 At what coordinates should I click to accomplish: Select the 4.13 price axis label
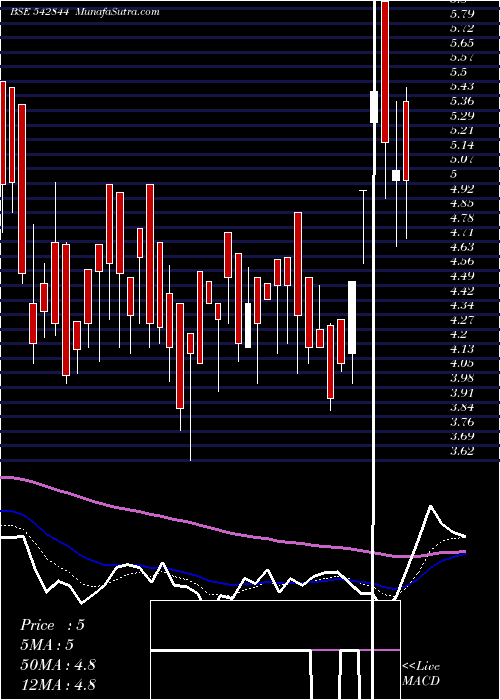(x=462, y=349)
